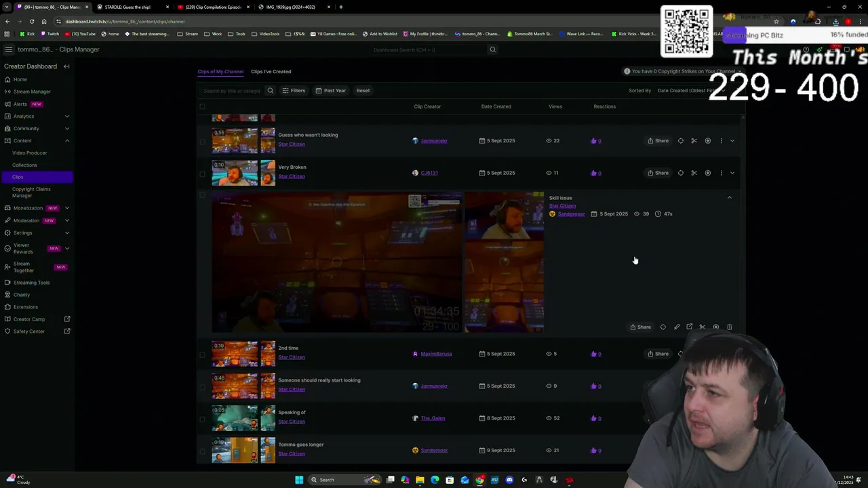The width and height of the screenshot is (868, 488).
Task: Share the expanded 'Skill issue' clip
Action: pos(640,327)
